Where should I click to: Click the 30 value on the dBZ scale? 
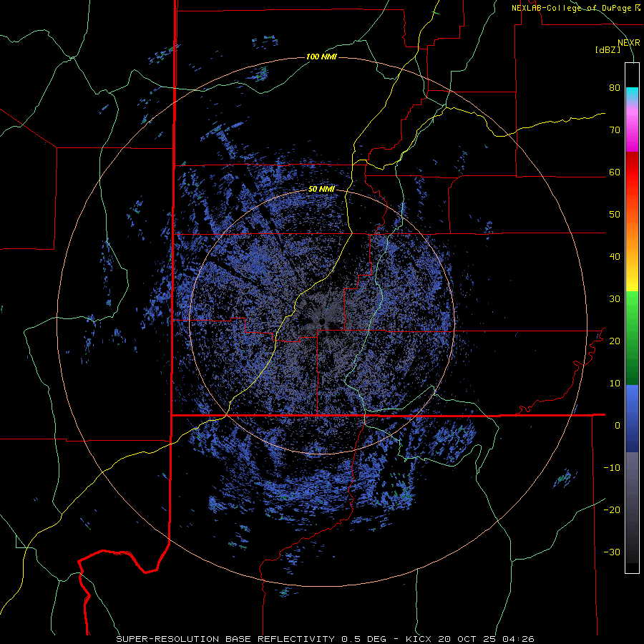pyautogui.click(x=615, y=299)
